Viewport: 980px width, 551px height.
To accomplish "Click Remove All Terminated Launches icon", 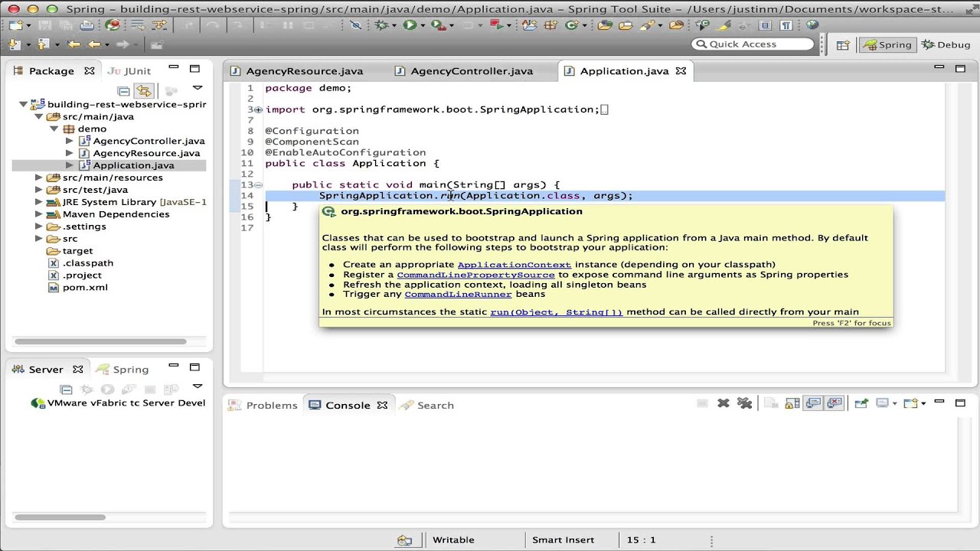I will pos(745,403).
